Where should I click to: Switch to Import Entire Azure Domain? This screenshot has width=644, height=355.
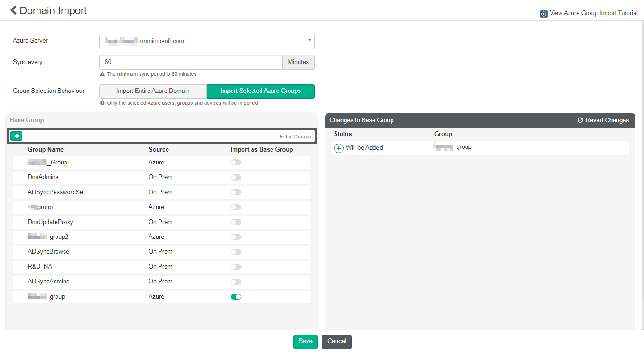pos(152,91)
